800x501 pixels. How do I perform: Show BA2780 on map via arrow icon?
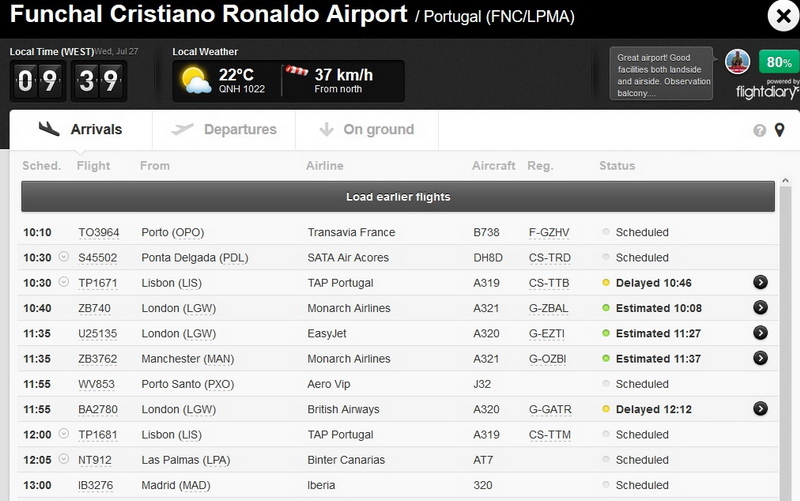760,408
